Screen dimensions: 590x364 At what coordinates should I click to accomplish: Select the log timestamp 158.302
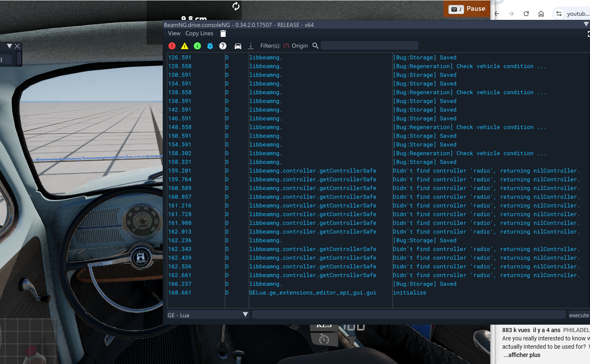click(180, 153)
